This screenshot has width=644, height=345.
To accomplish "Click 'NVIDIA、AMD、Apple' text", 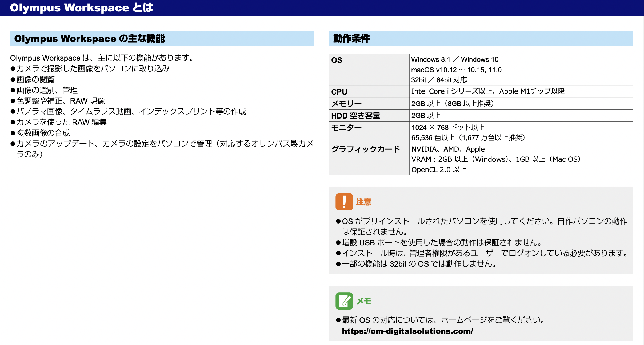I will [448, 149].
